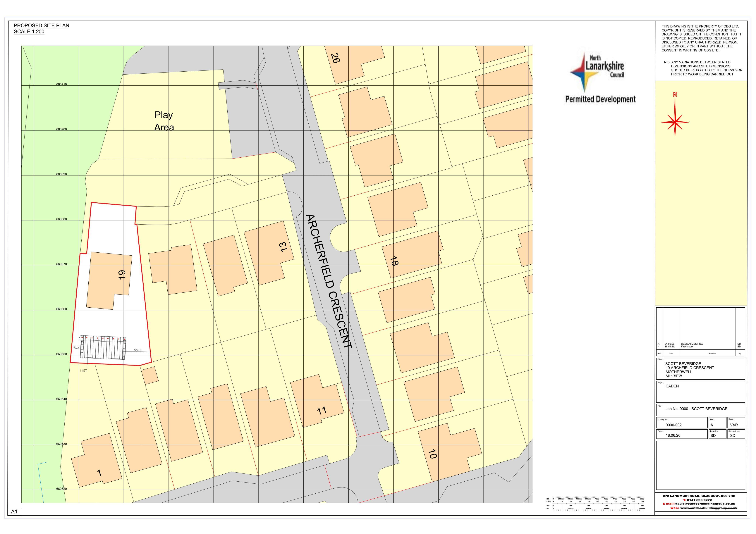Click the 'ARCHERFIELD CRESCENT' street name
The width and height of the screenshot is (756, 534).
329,282
